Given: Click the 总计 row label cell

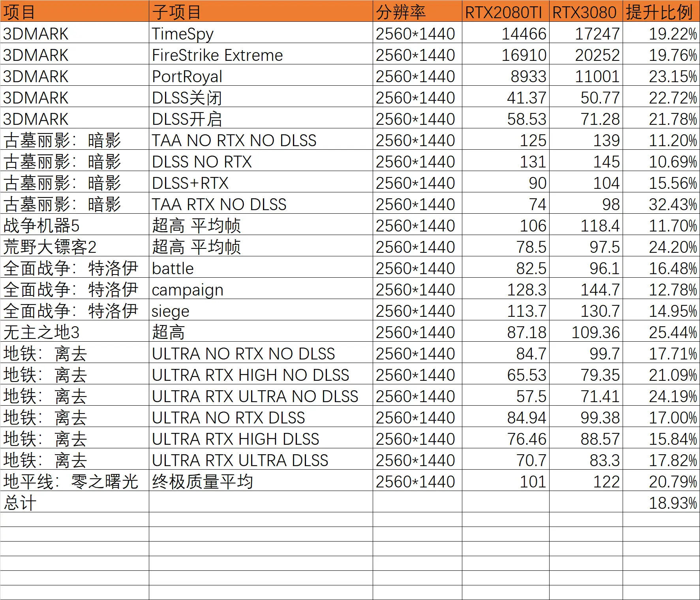Looking at the screenshot, I should [74, 503].
